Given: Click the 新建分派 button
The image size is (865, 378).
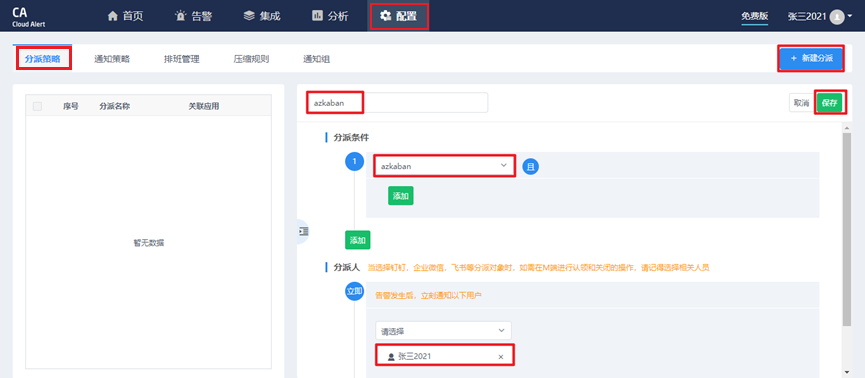Looking at the screenshot, I should pos(811,58).
